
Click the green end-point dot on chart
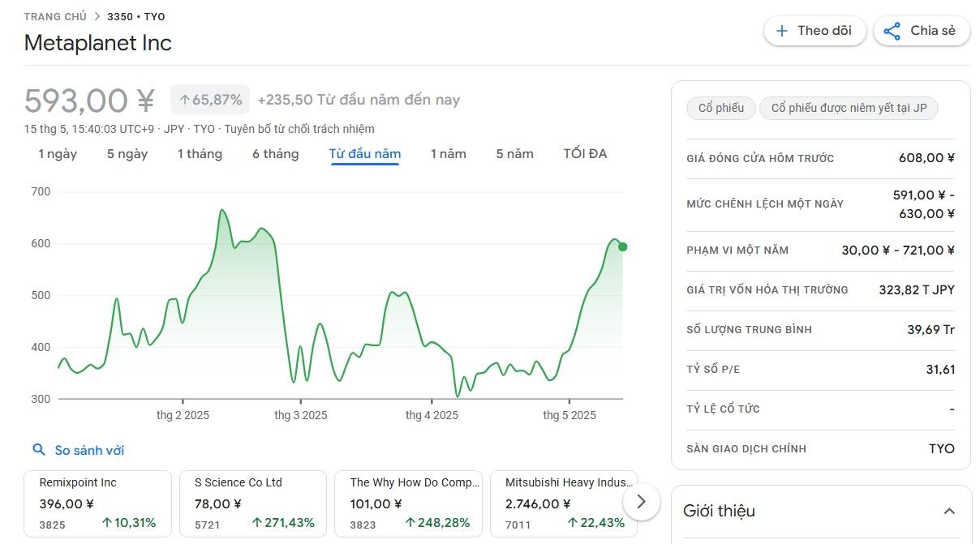pos(622,246)
